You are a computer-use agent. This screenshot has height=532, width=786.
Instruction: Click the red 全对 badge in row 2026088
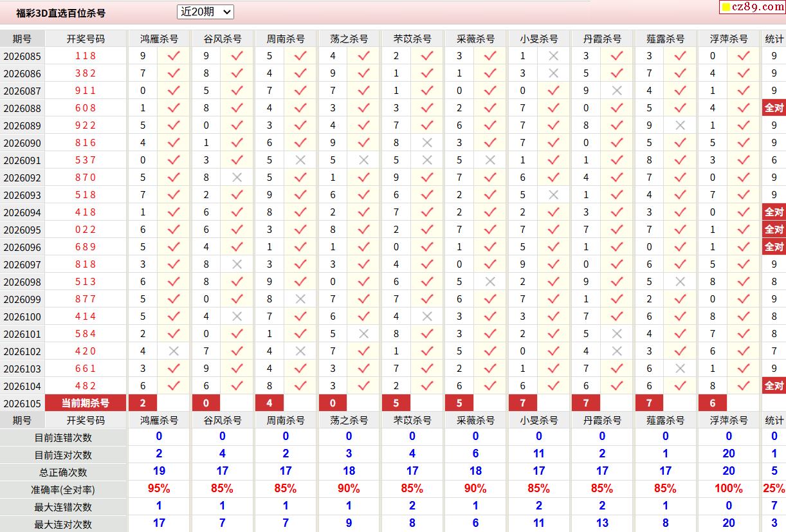[x=774, y=108]
